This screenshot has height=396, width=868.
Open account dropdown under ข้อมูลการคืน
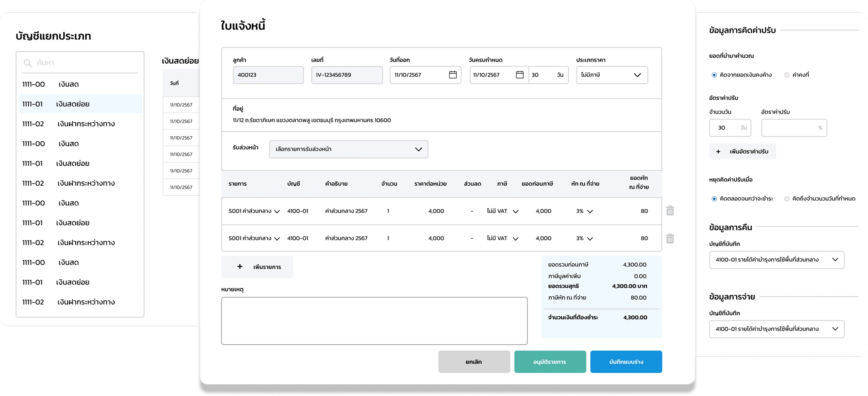coord(777,260)
